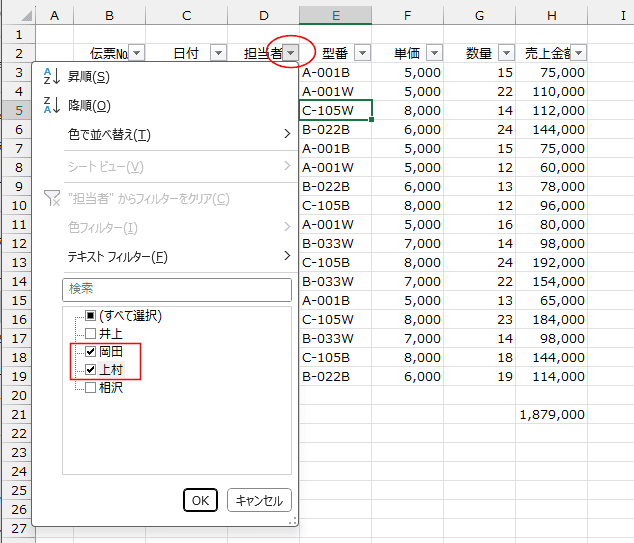Open テキスト フィルター(F) menu item
Viewport: 634px width, 543px height.
[165, 256]
